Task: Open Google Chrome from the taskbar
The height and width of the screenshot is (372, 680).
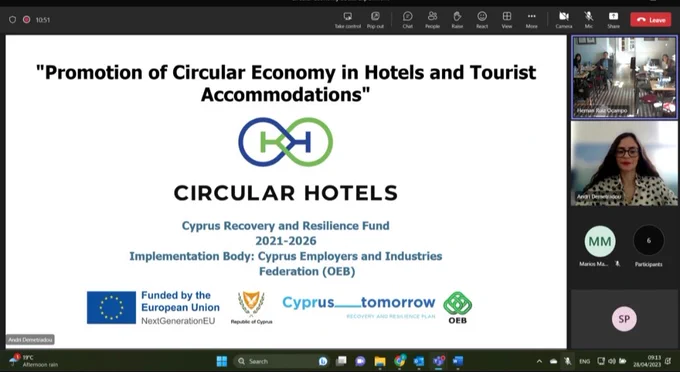Action: (399, 361)
